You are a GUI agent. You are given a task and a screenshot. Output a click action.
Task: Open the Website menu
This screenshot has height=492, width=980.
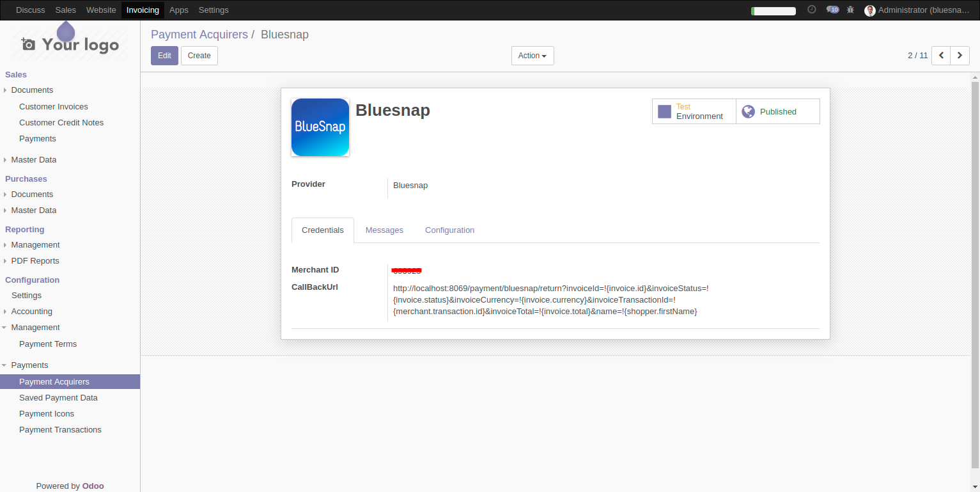click(101, 10)
